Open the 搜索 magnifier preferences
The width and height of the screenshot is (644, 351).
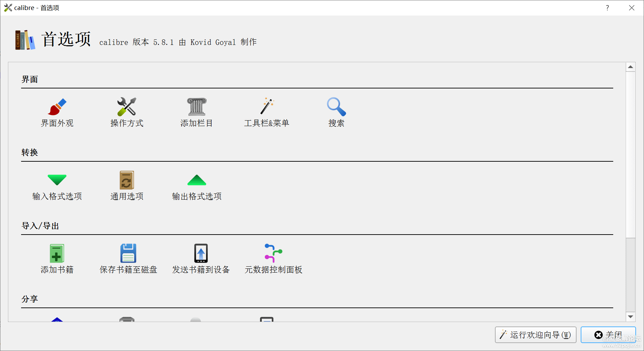coord(336,107)
